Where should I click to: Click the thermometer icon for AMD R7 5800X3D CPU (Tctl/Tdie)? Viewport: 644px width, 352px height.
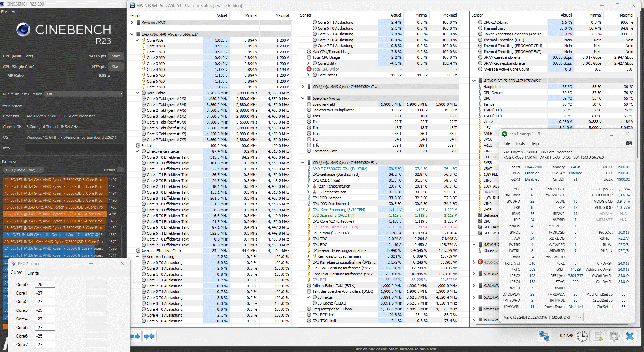point(309,169)
